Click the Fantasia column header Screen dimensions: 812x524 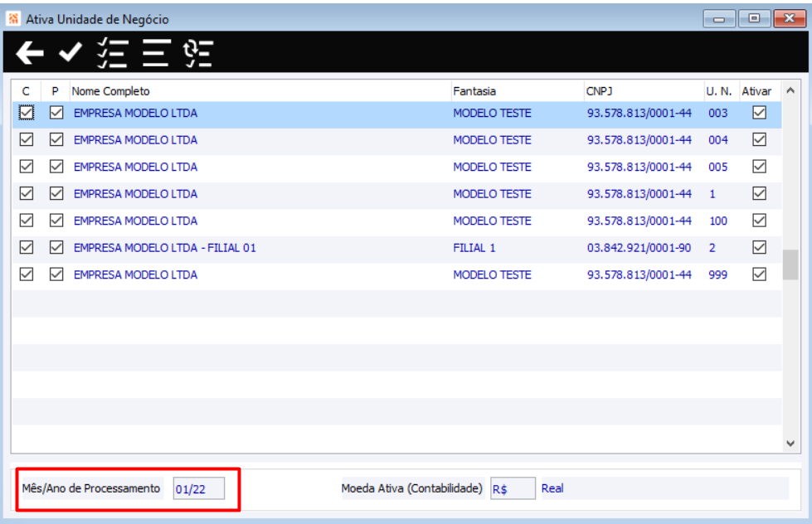pyautogui.click(x=518, y=91)
